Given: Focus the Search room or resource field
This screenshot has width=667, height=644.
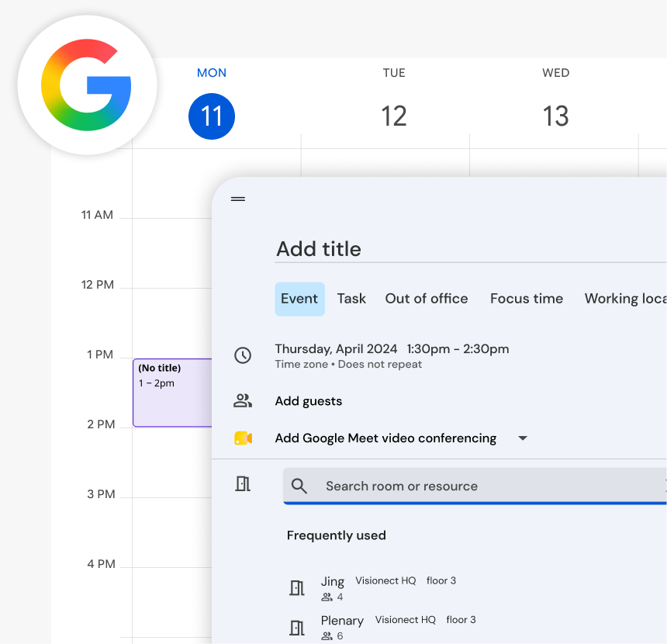Looking at the screenshot, I should [x=475, y=486].
